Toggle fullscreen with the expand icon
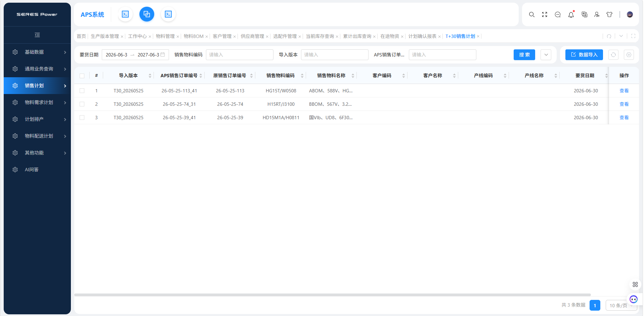Image resolution: width=644 pixels, height=316 pixels. tap(545, 14)
